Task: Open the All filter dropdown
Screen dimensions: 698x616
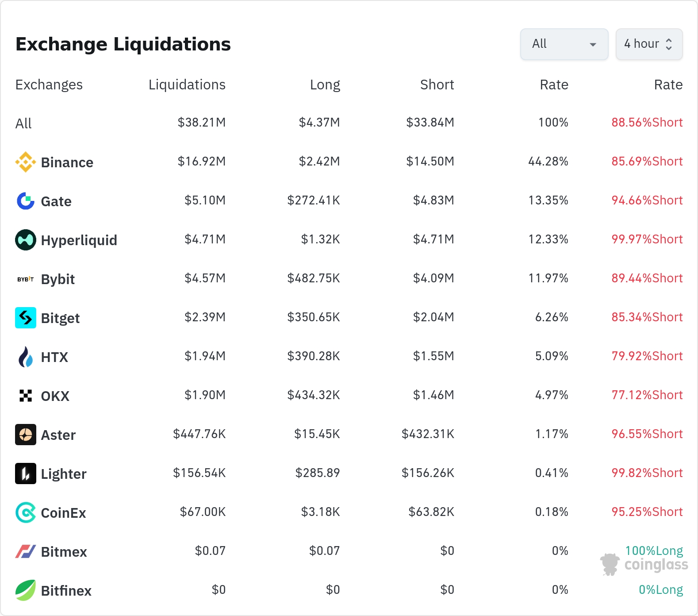Action: tap(564, 44)
